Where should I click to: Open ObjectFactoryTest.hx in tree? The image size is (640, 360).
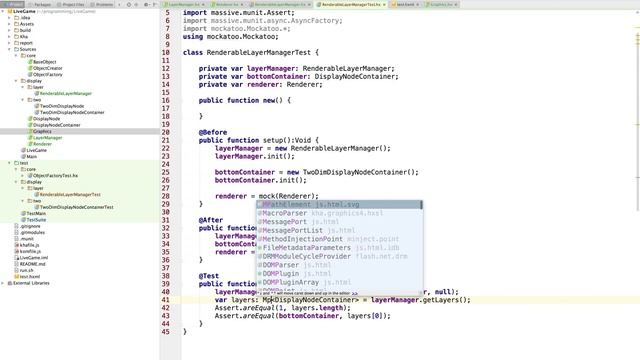[53, 176]
